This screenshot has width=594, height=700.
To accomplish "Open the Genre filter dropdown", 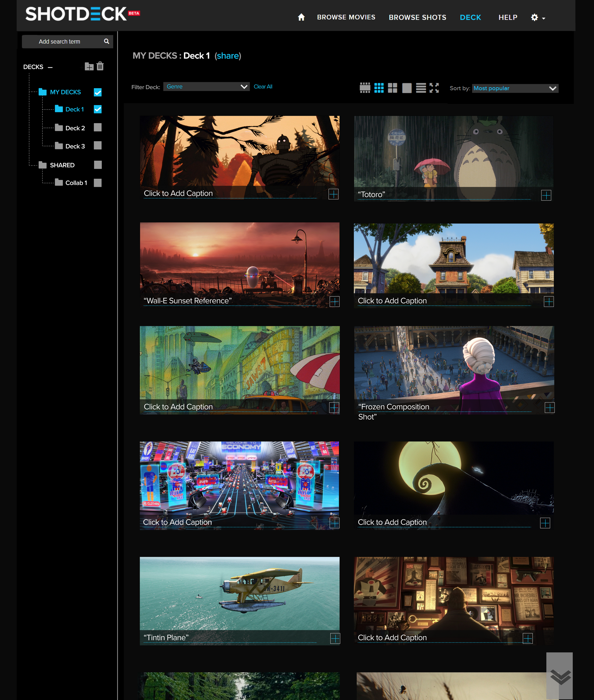I will 206,87.
